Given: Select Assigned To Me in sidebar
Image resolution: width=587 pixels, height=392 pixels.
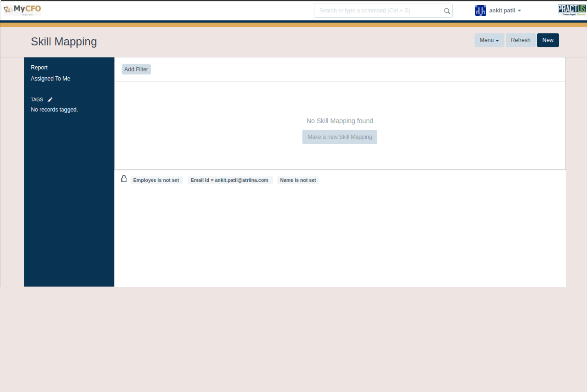Looking at the screenshot, I should (50, 79).
